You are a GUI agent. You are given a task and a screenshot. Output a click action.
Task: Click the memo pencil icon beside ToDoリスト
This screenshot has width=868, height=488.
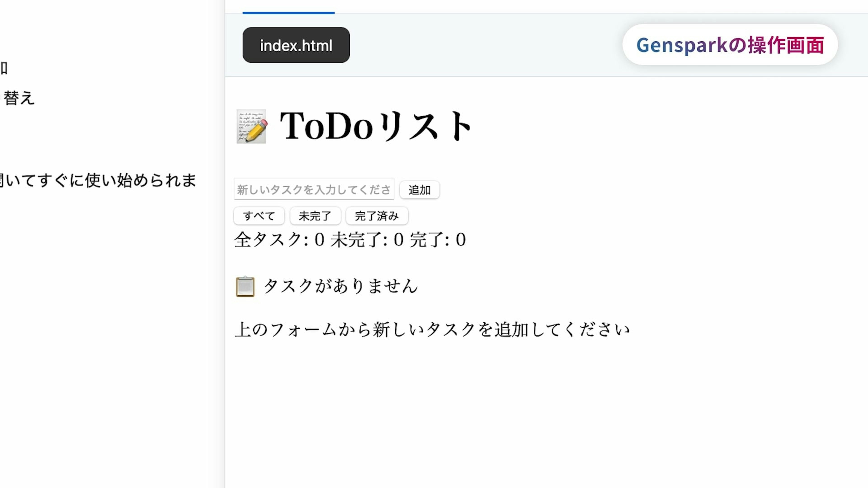251,126
